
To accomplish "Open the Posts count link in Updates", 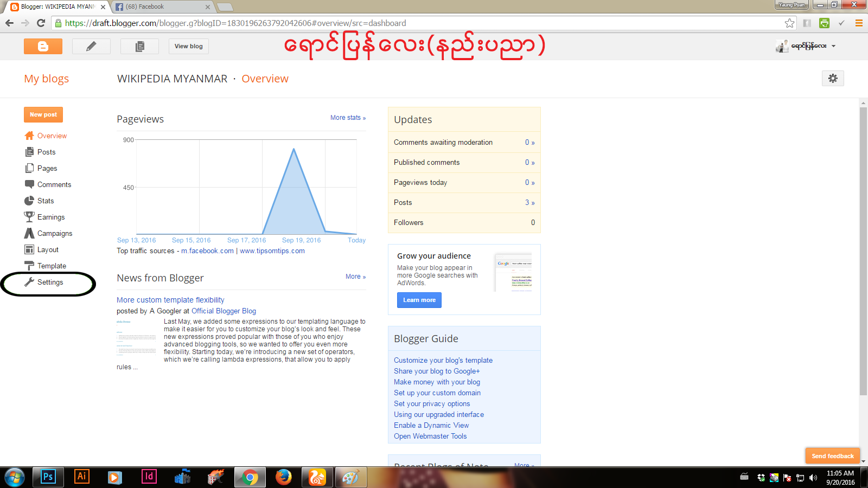I will [x=529, y=203].
